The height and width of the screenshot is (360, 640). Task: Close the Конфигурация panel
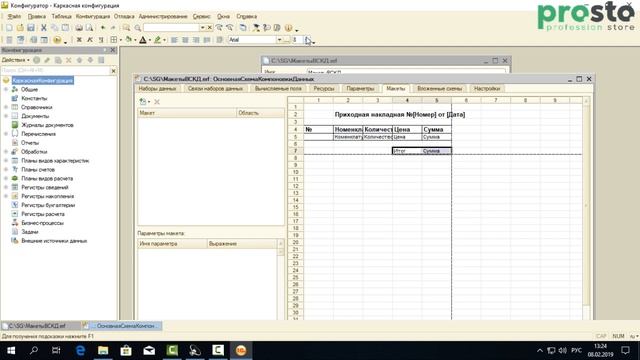[x=113, y=50]
